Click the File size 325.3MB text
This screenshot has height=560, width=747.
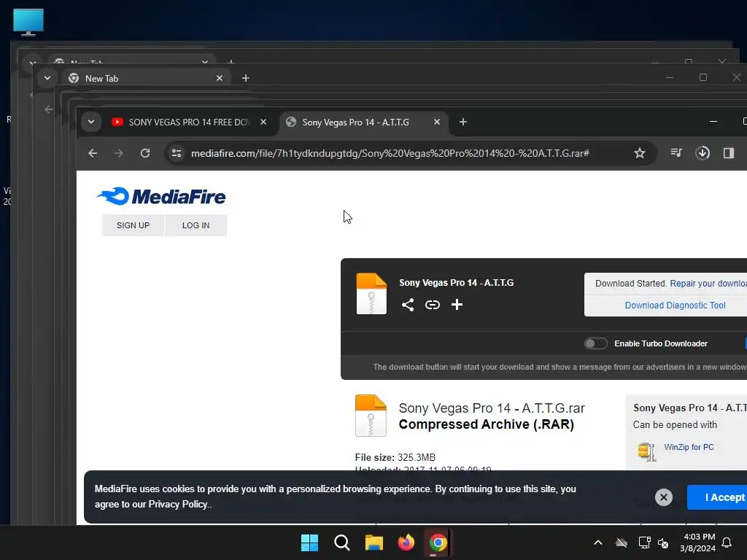click(x=395, y=457)
